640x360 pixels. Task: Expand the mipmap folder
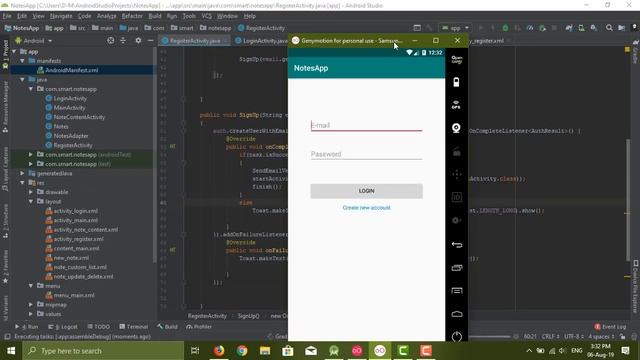[x=31, y=304]
